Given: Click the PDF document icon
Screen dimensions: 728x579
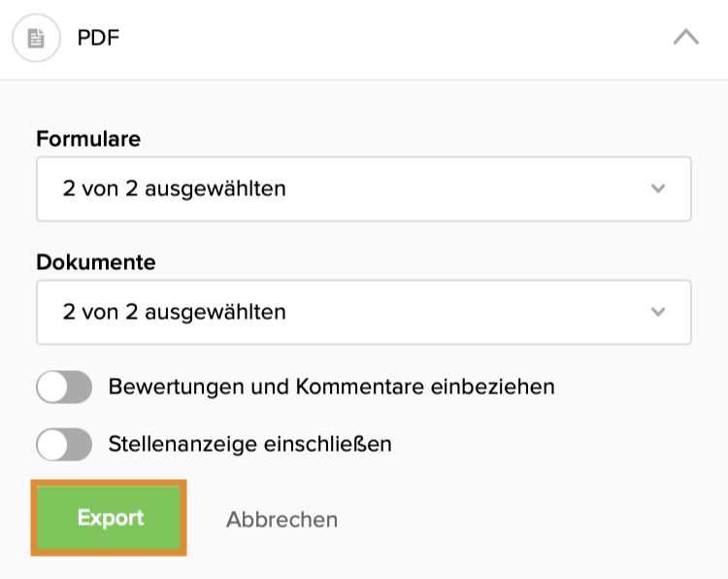Looking at the screenshot, I should click(36, 39).
